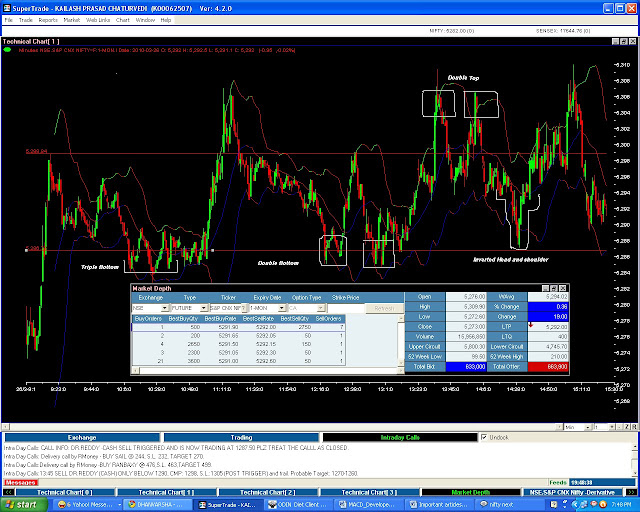Open Yahoo Messenger taskbar item
Image resolution: width=640 pixels, height=512 pixels.
point(88,505)
